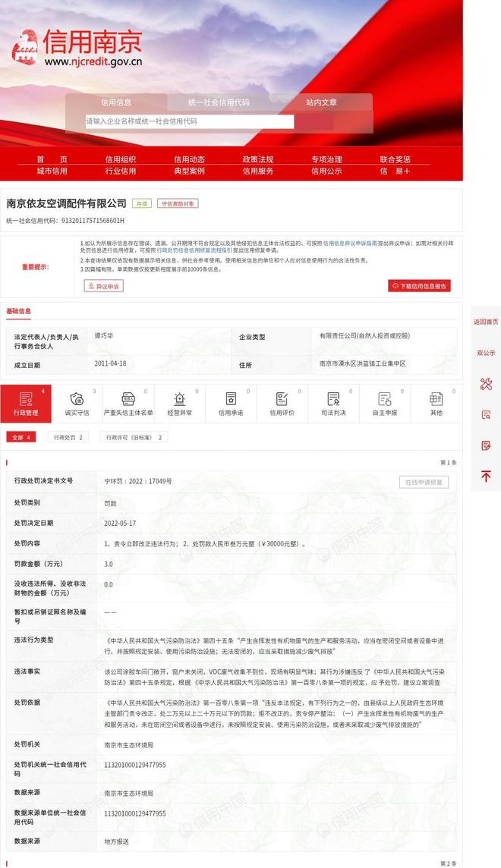The height and width of the screenshot is (868, 501).
Task: Open the 行政管理 category icon tab
Action: tap(26, 404)
